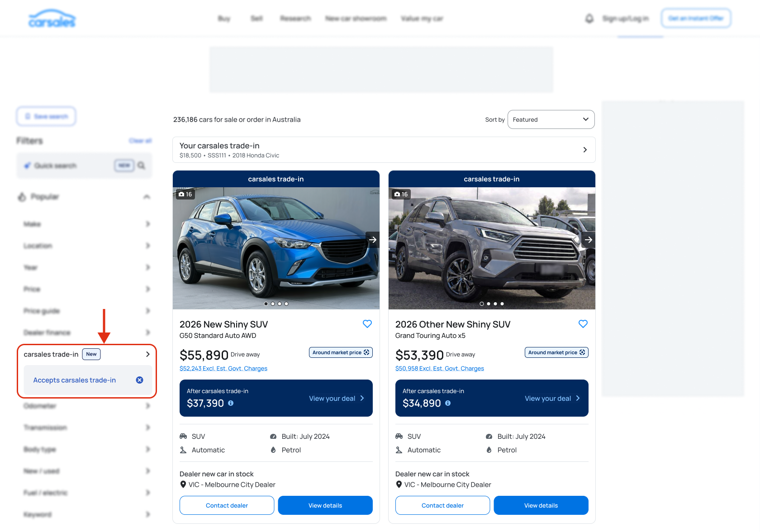Next photo arrow on blue SUV image
This screenshot has height=532, width=760.
point(372,240)
